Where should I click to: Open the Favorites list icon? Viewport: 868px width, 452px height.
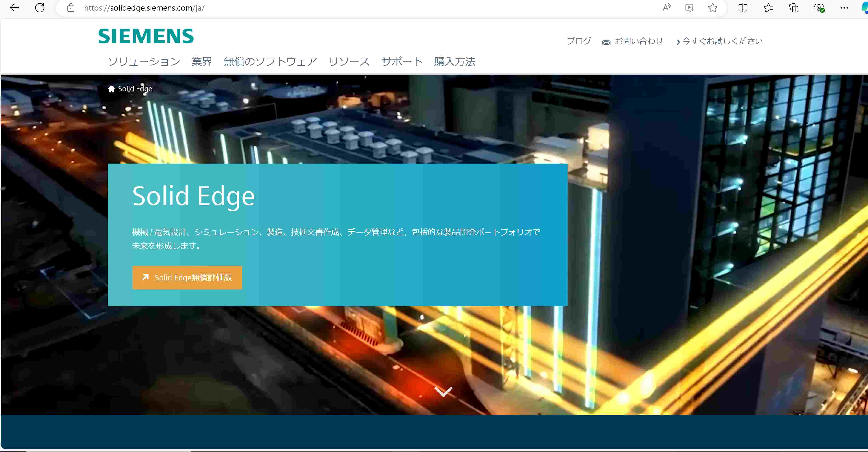coord(768,8)
